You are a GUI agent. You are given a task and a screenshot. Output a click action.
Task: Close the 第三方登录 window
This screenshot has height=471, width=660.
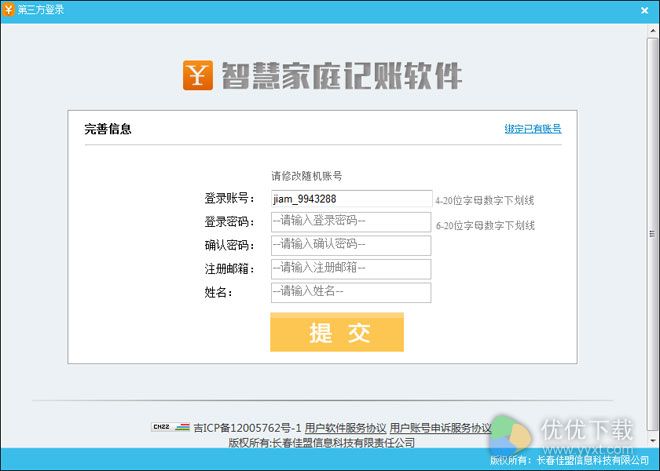coord(644,11)
